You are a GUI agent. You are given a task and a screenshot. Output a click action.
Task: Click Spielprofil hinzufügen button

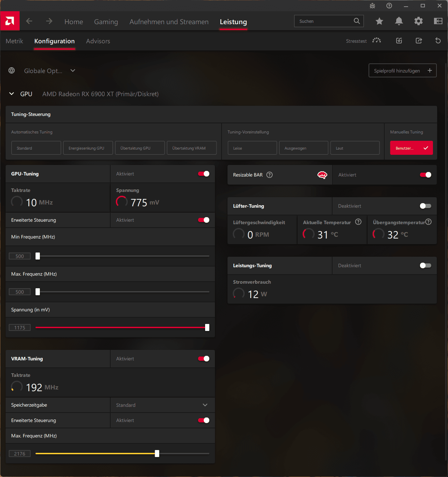402,70
